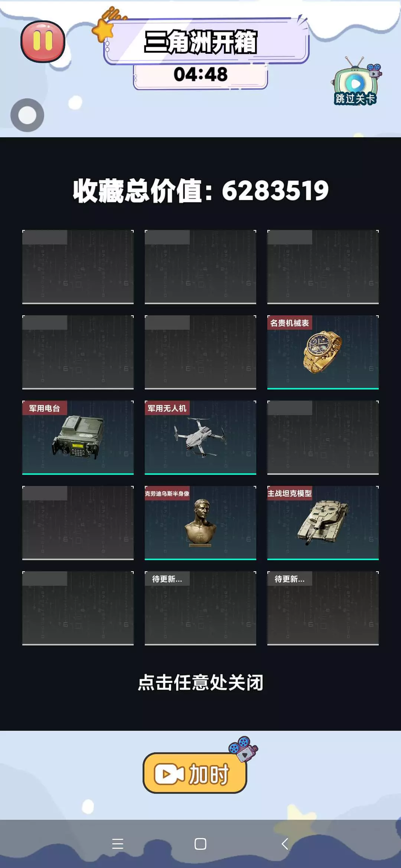
Task: Tap the Android home square icon
Action: click(x=200, y=844)
